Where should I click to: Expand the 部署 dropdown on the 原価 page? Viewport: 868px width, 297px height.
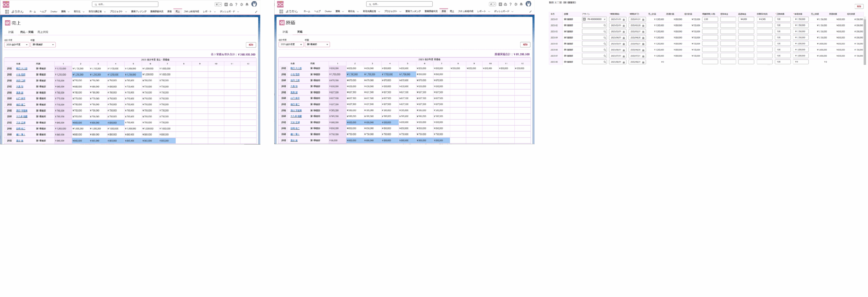click(x=317, y=44)
